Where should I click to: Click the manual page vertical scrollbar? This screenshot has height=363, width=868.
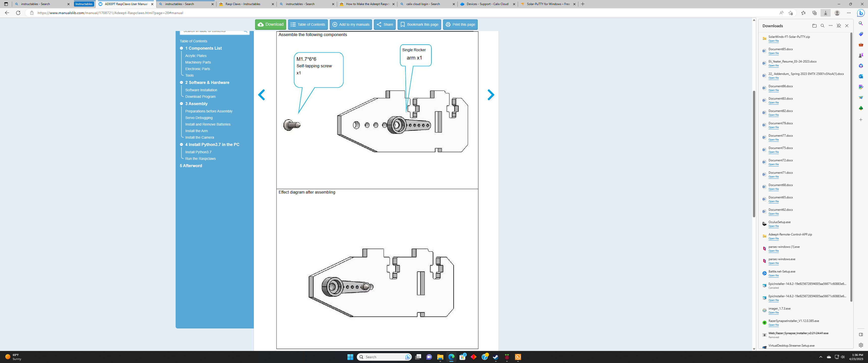pos(754,154)
